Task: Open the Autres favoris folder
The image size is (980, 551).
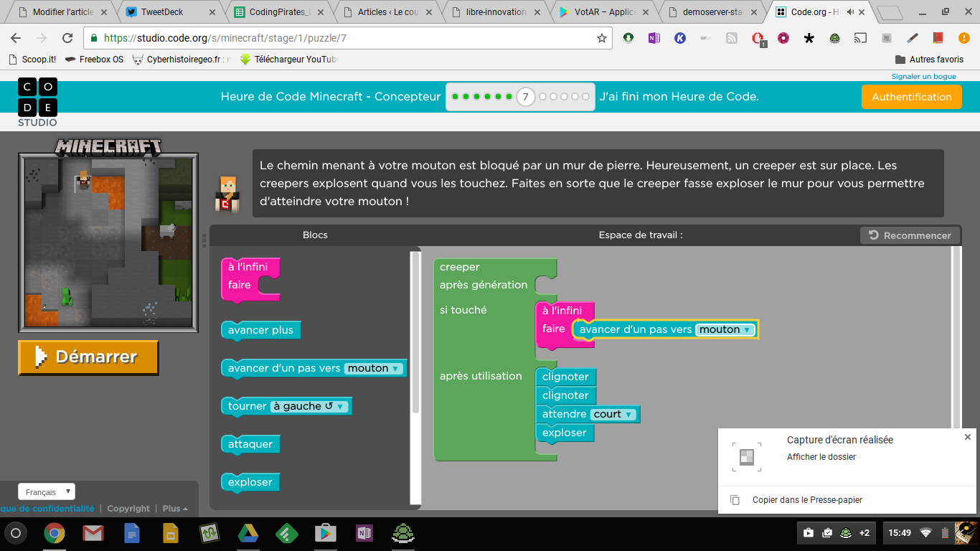Action: pos(929,60)
